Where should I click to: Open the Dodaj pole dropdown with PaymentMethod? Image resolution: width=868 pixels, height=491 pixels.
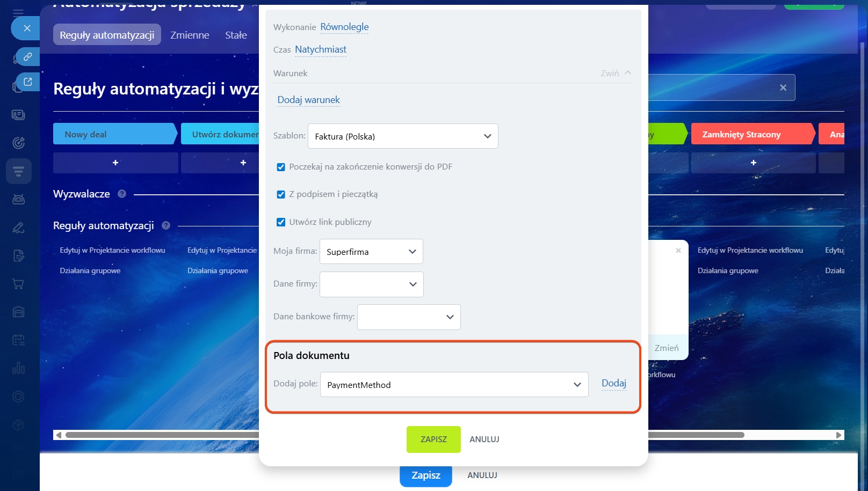454,385
